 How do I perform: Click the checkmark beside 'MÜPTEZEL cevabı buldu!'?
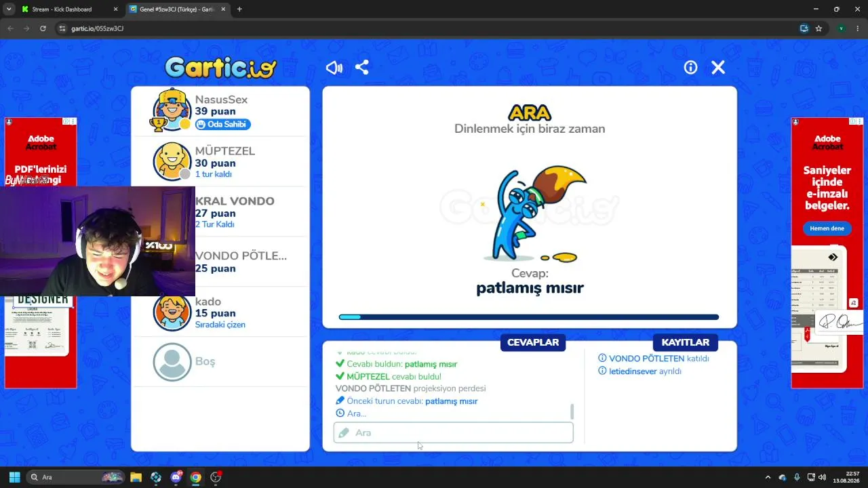tap(340, 376)
